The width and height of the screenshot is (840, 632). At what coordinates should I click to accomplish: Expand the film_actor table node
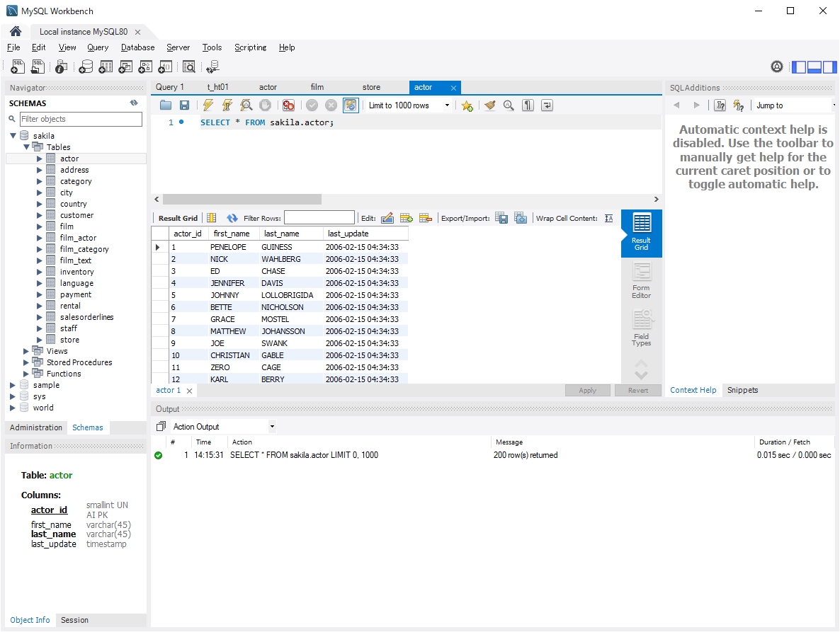39,238
